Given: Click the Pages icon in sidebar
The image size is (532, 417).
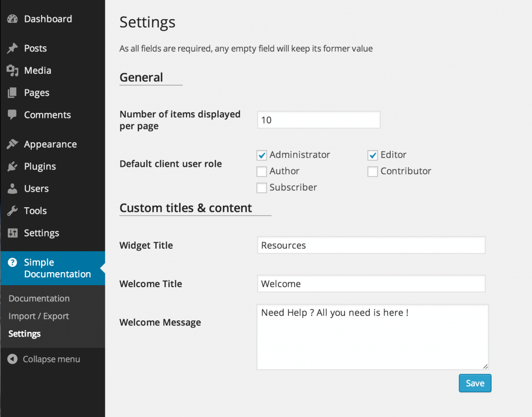Looking at the screenshot, I should (12, 93).
